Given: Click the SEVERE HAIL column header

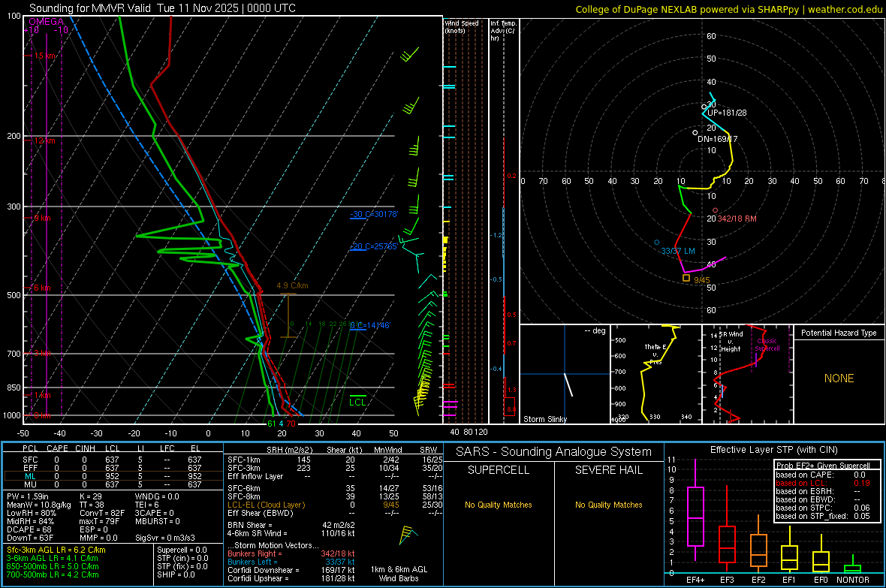Looking at the screenshot, I should (x=608, y=470).
